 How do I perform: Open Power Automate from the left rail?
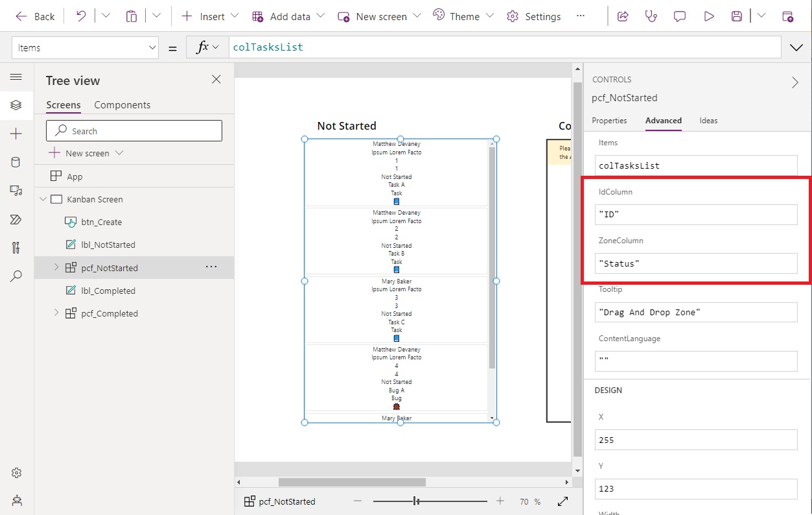point(16,219)
